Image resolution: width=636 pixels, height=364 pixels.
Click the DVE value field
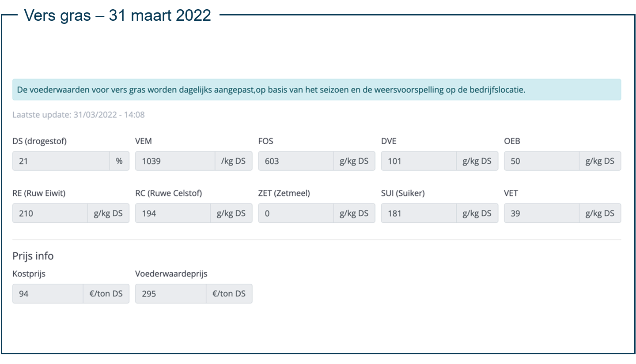coord(418,161)
